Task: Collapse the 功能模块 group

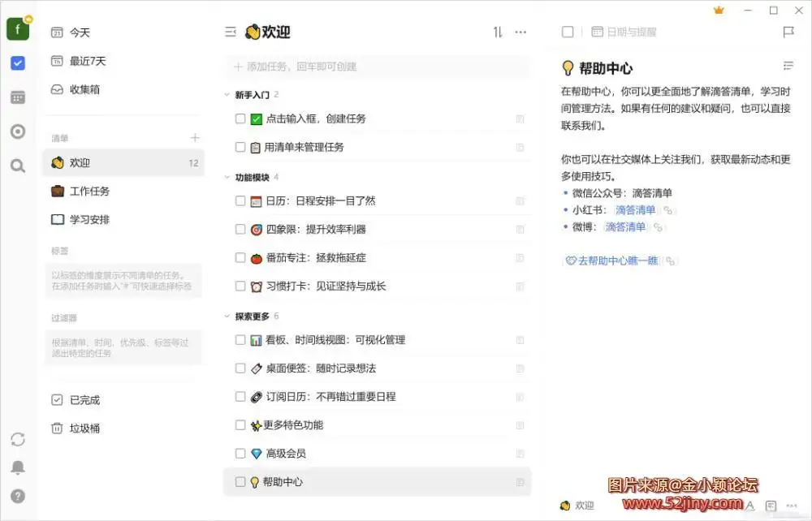Action: [x=227, y=177]
